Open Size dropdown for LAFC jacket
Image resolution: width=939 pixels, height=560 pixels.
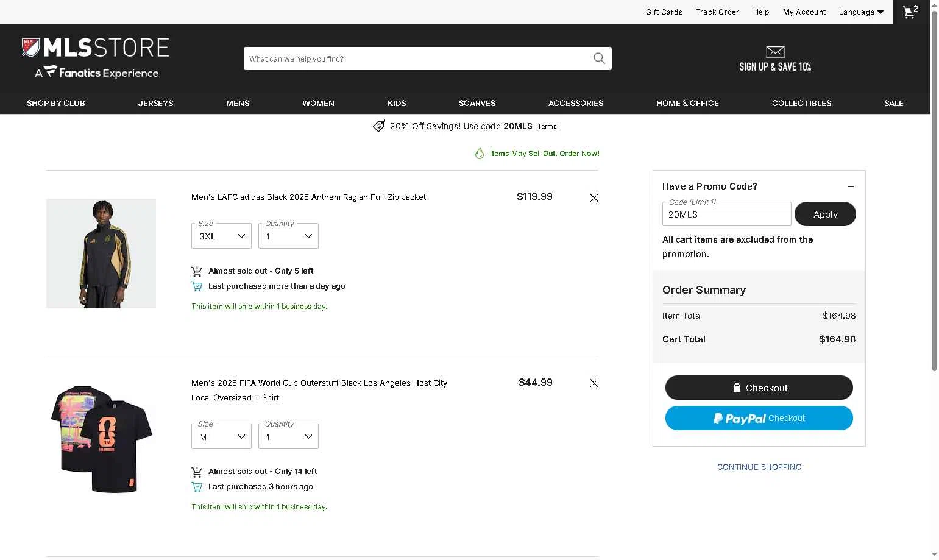pyautogui.click(x=221, y=236)
